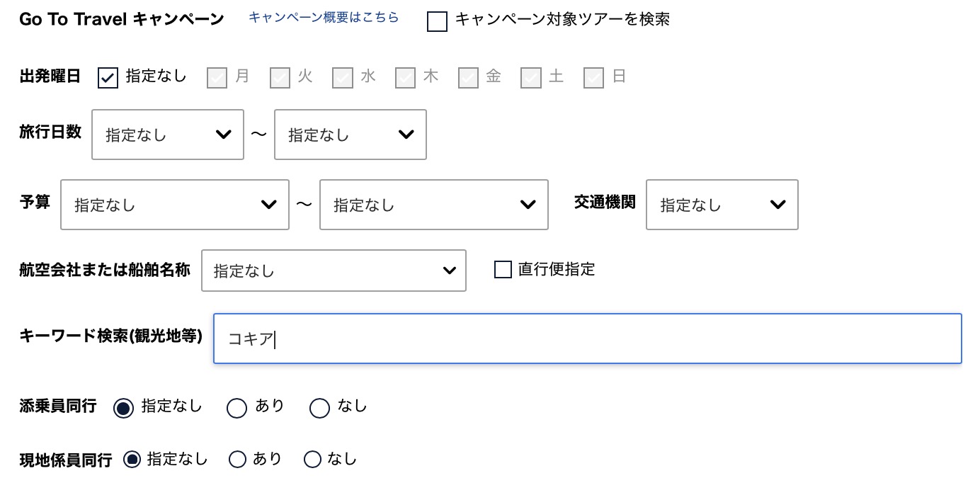This screenshot has height=483, width=980.
Task: Open the 交通機関 dropdown
Action: tap(722, 205)
